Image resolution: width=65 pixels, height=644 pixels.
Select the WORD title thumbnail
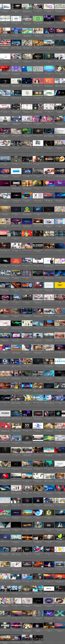pyautogui.click(x=5, y=413)
